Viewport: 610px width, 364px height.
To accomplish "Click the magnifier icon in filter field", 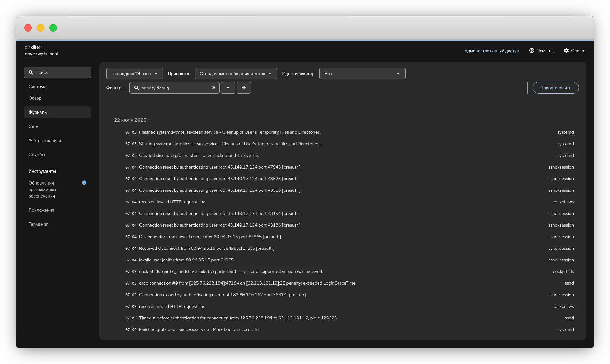I will coord(137,88).
